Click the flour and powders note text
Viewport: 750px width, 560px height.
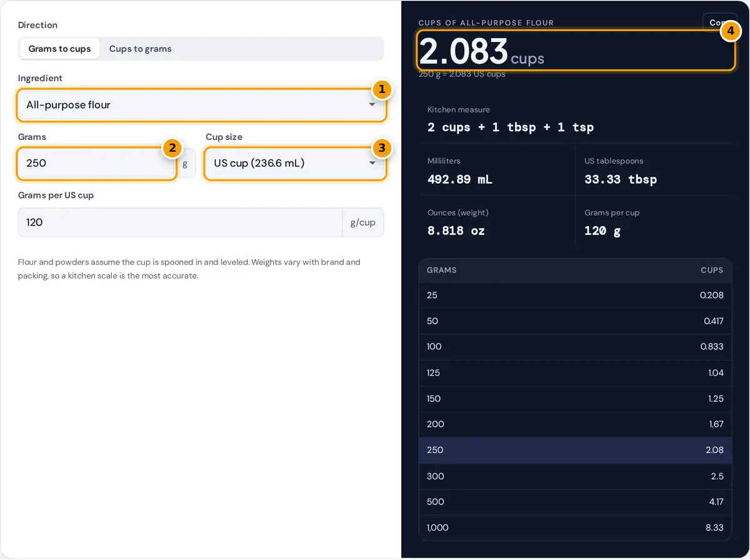click(x=189, y=269)
